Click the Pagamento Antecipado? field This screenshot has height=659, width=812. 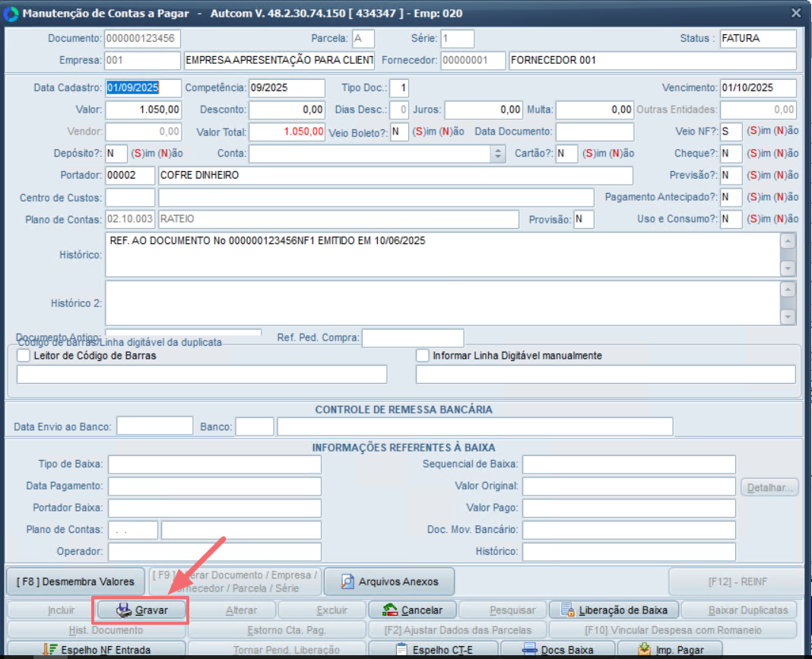(x=731, y=197)
